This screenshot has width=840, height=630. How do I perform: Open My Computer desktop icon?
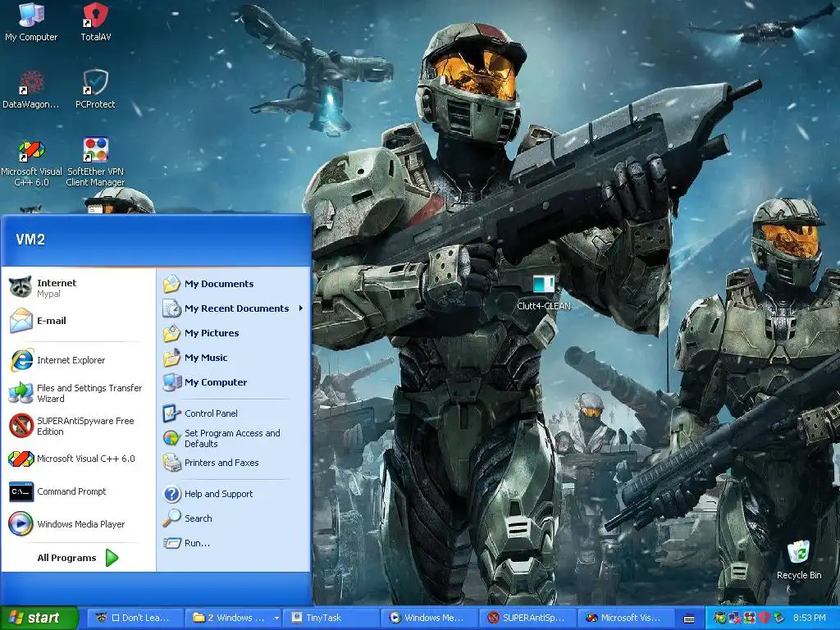point(31,21)
